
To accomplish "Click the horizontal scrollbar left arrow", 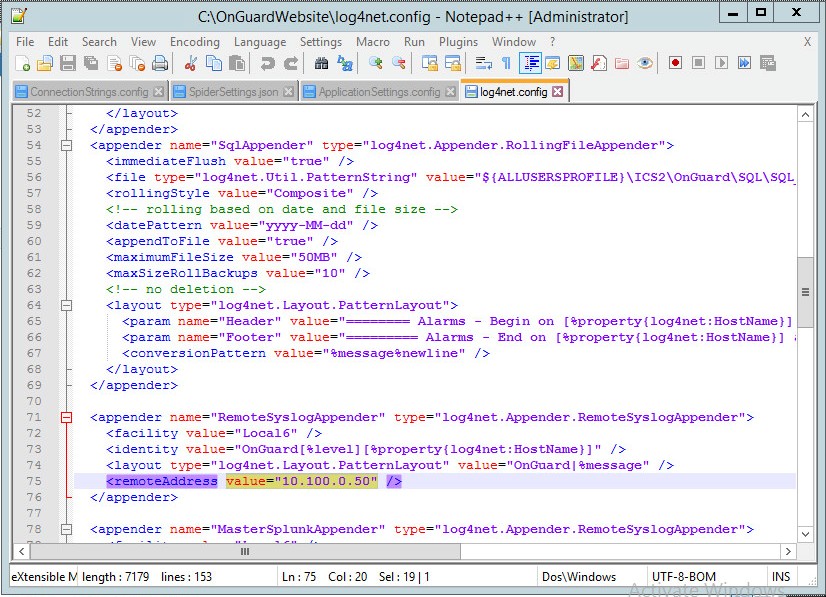I will pos(21,552).
